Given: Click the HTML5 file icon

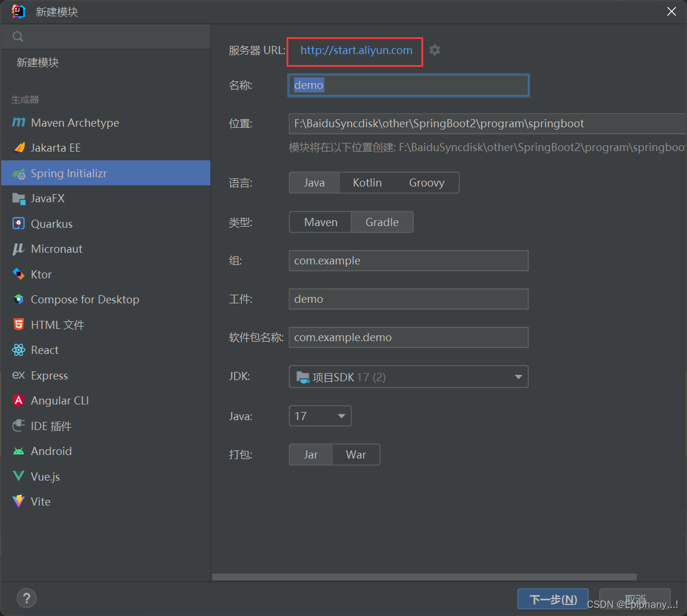Looking at the screenshot, I should [19, 324].
